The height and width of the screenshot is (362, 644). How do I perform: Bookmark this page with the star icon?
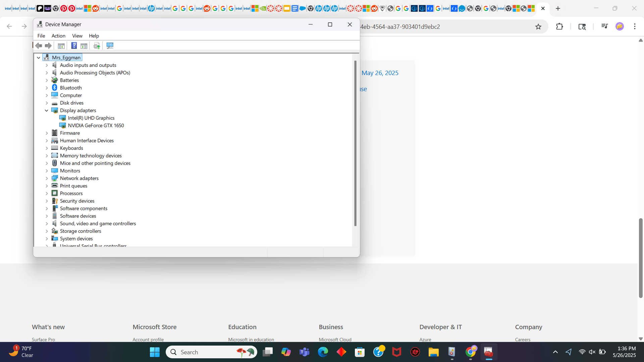pyautogui.click(x=538, y=26)
